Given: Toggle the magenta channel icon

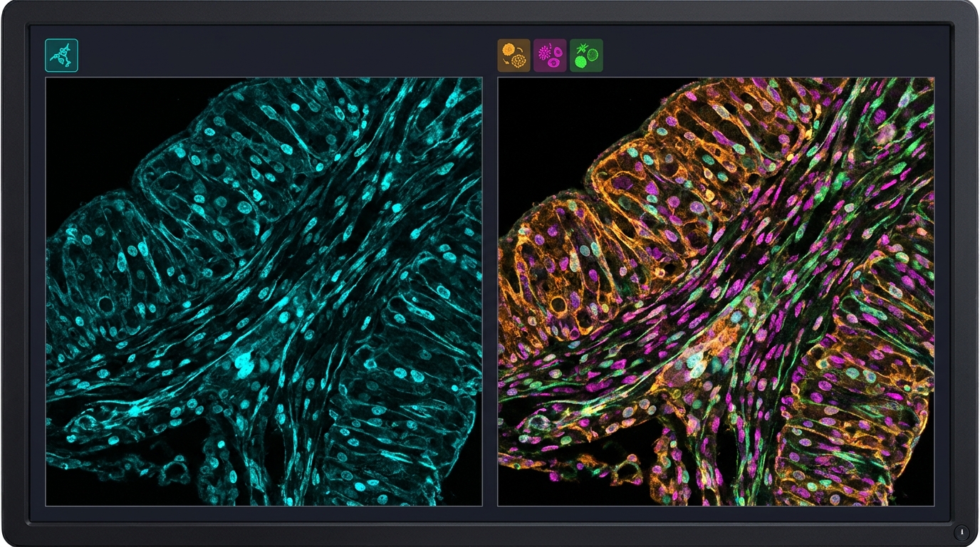Looking at the screenshot, I should coord(550,56).
